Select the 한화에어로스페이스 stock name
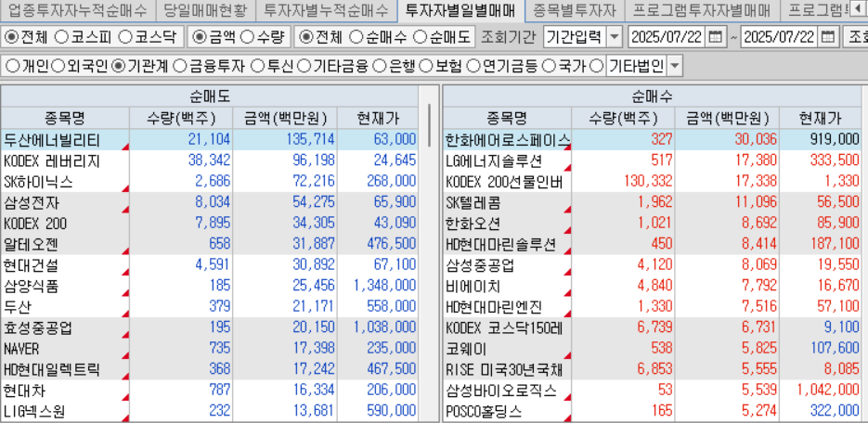This screenshot has height=423, width=868. point(508,140)
